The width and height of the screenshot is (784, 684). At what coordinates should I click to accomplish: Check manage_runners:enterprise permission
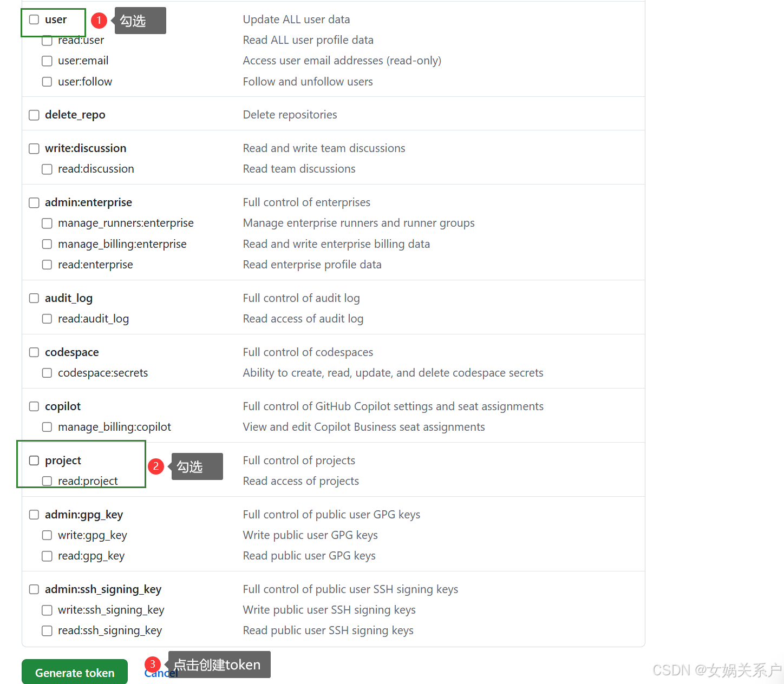[x=47, y=223]
